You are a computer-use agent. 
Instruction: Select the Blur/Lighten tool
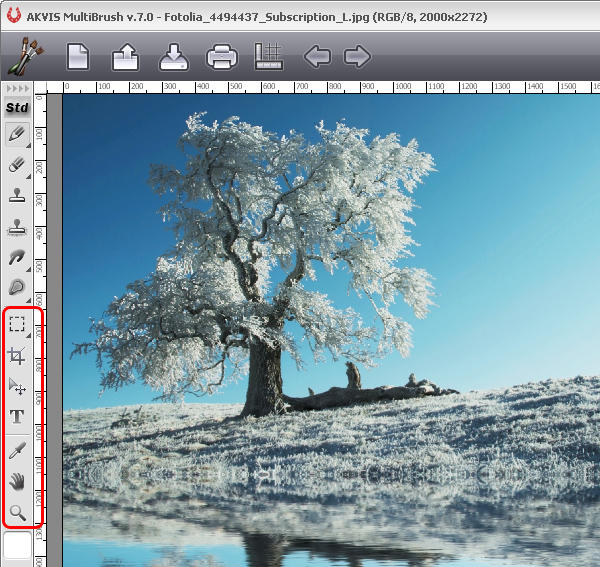[17, 287]
